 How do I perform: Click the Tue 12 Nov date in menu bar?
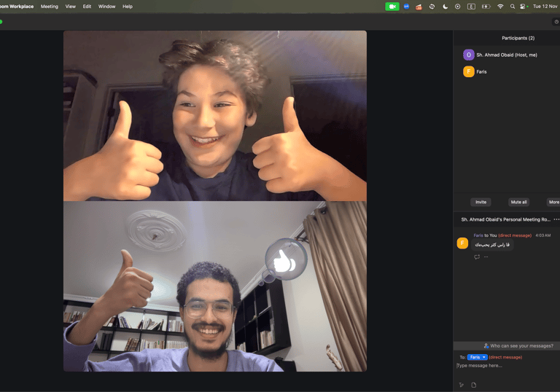coord(545,7)
